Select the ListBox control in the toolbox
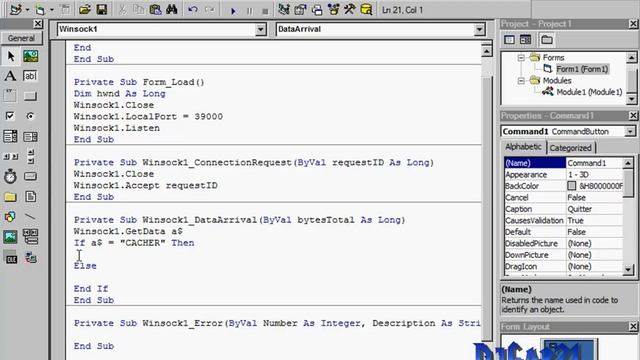This screenshot has height=360, width=640. 30,136
